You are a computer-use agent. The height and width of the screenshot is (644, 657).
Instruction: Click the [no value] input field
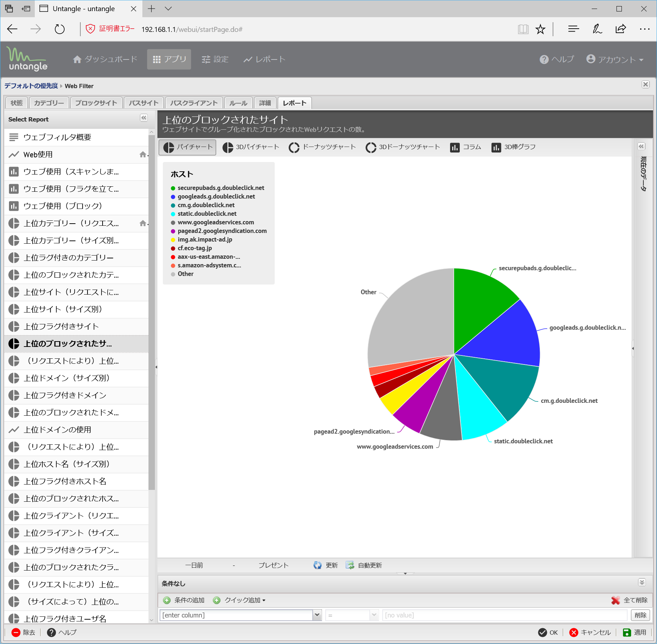(505, 615)
